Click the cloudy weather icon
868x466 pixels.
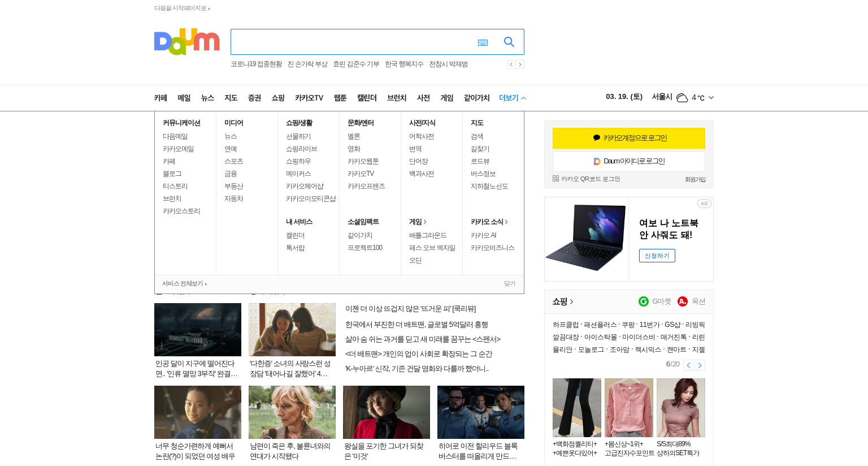click(x=682, y=98)
